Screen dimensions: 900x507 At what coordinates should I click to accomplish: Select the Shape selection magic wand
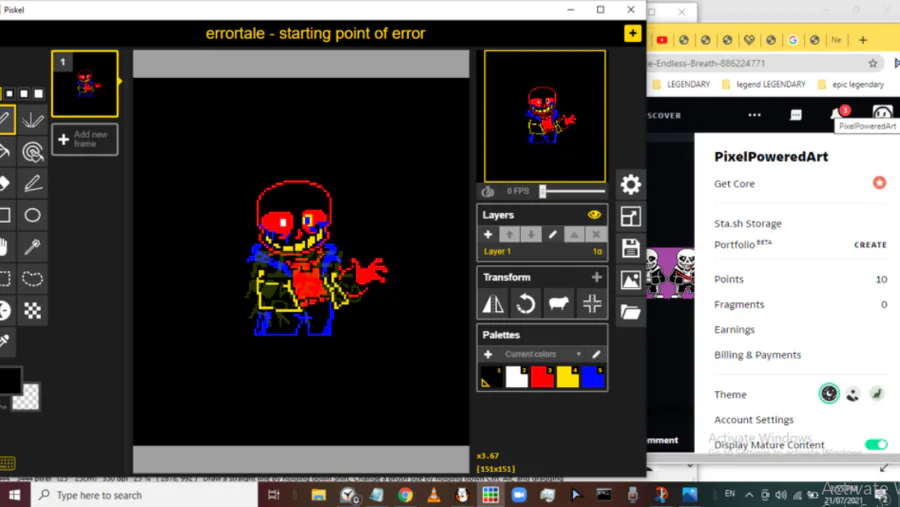(32, 247)
